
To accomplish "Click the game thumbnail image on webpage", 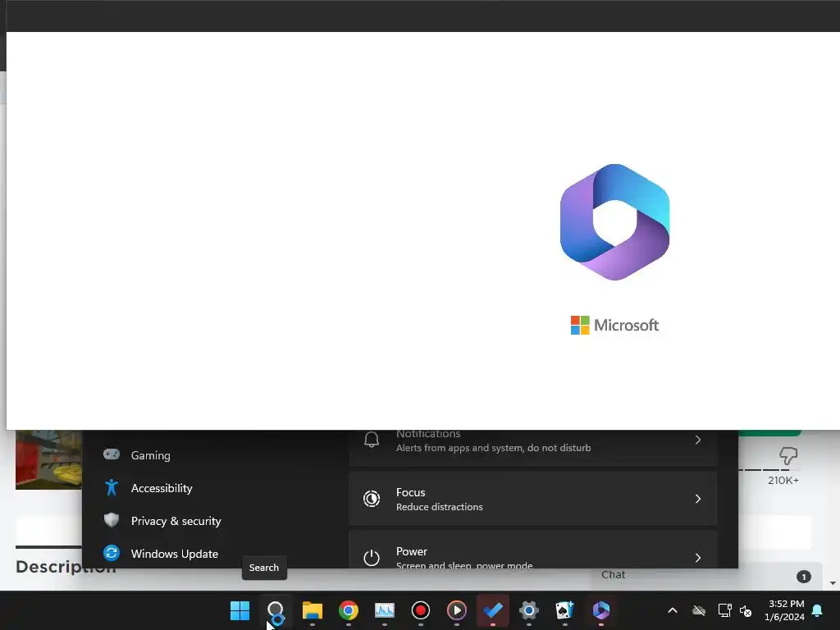I will 48,459.
